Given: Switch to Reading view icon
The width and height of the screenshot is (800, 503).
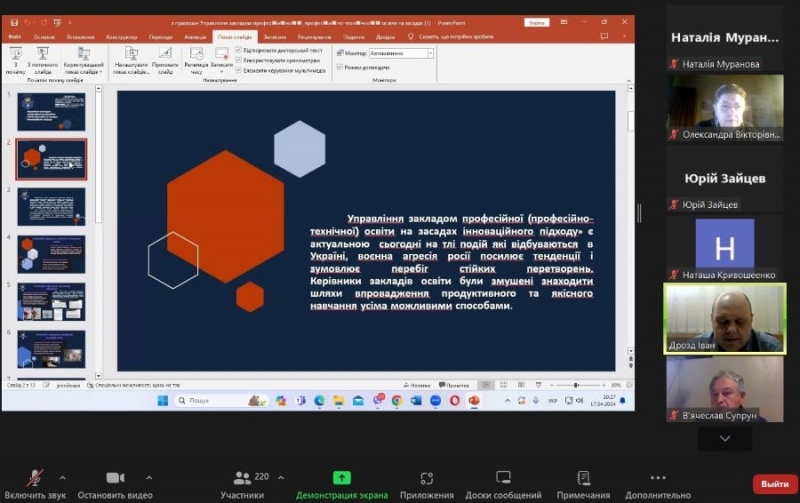Looking at the screenshot, I should (x=521, y=385).
